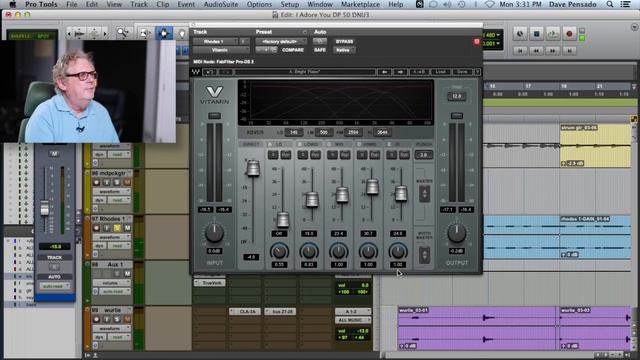Click the Return to Zero transport button
The width and height of the screenshot is (640, 360).
[520, 51]
